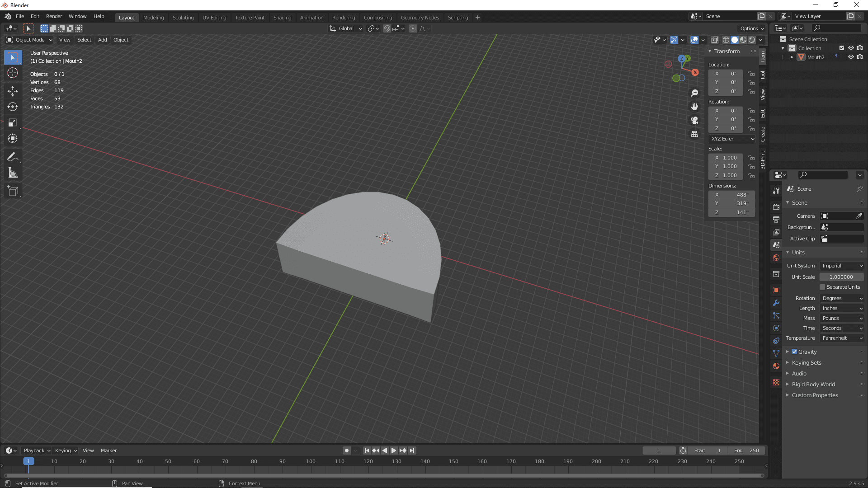
Task: Expand Mouth2 in the outliner
Action: pos(792,57)
